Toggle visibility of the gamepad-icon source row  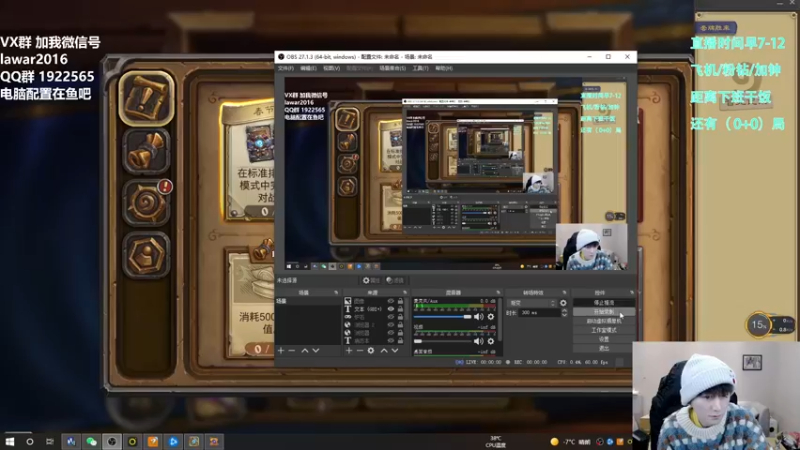(x=391, y=317)
